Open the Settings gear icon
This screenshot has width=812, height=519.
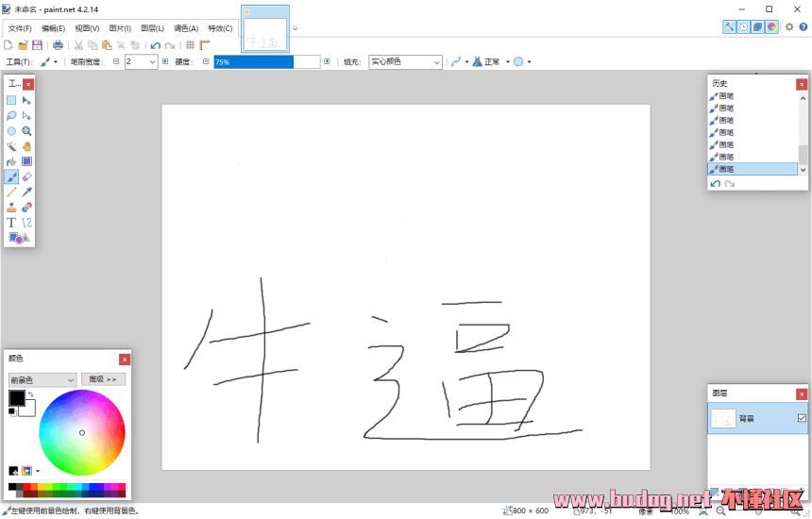tap(789, 27)
